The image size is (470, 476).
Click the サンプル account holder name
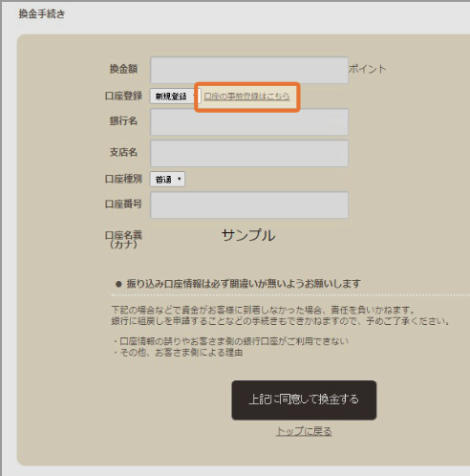tap(248, 235)
